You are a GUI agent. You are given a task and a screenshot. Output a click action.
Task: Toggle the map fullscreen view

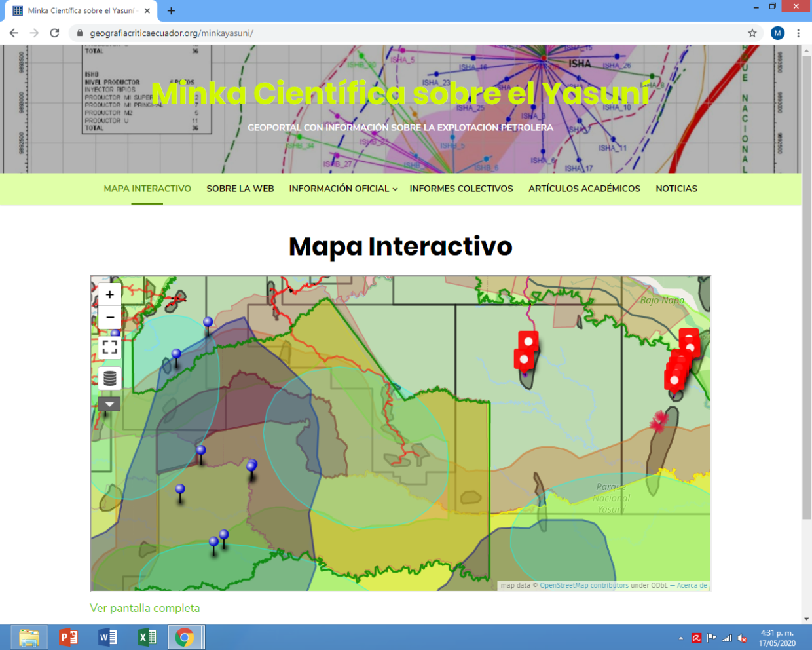(110, 347)
